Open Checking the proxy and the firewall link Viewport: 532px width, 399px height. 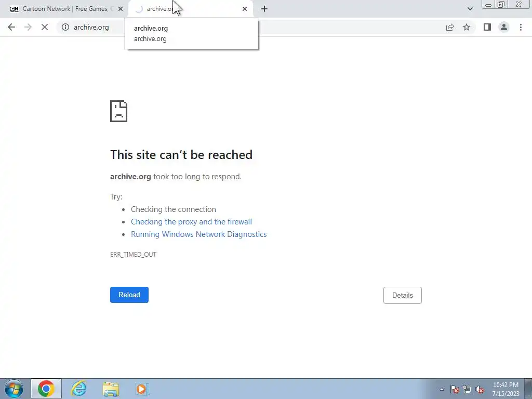[191, 221]
